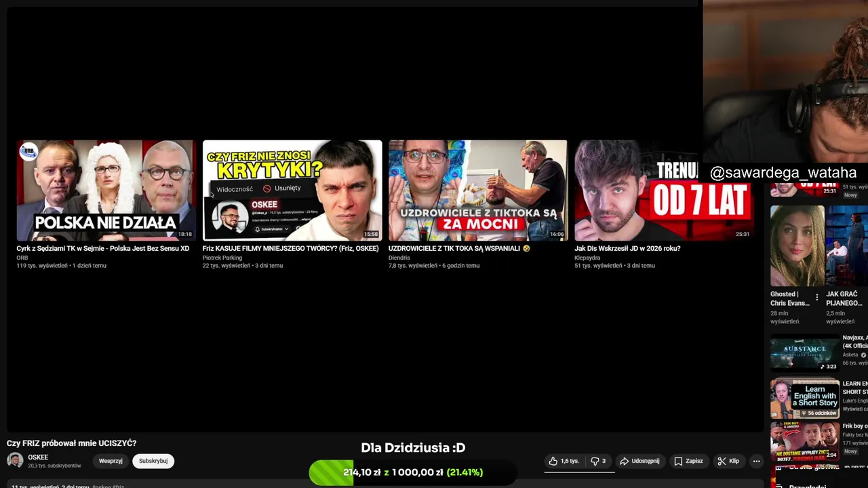Open title Jak Dis Wskrzesił JD w 2026
868x488 pixels.
[x=627, y=249]
